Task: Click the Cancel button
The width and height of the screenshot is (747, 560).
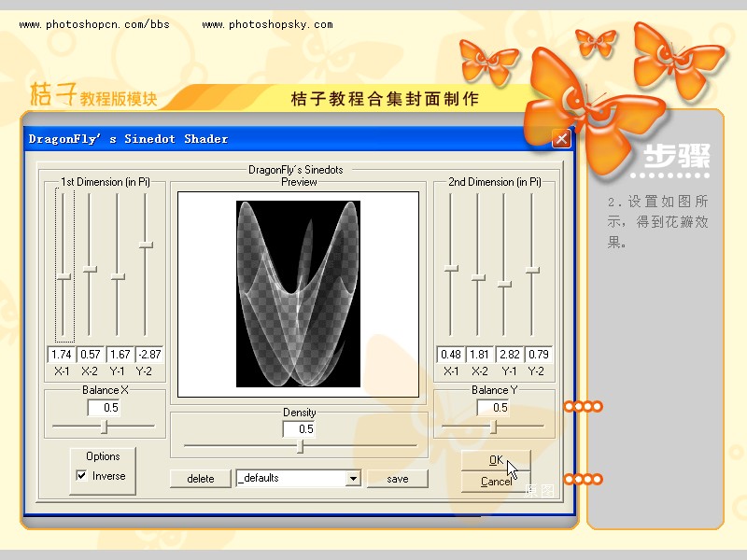Action: [496, 482]
